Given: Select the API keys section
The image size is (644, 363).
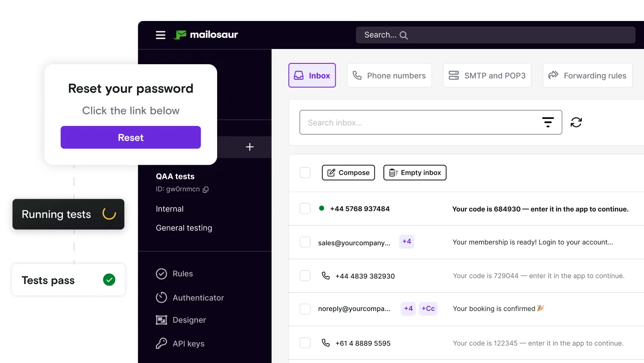Looking at the screenshot, I should 188,343.
